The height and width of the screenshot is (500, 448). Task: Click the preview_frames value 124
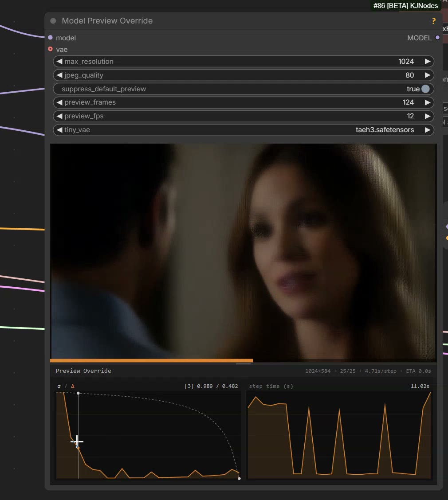(x=408, y=102)
